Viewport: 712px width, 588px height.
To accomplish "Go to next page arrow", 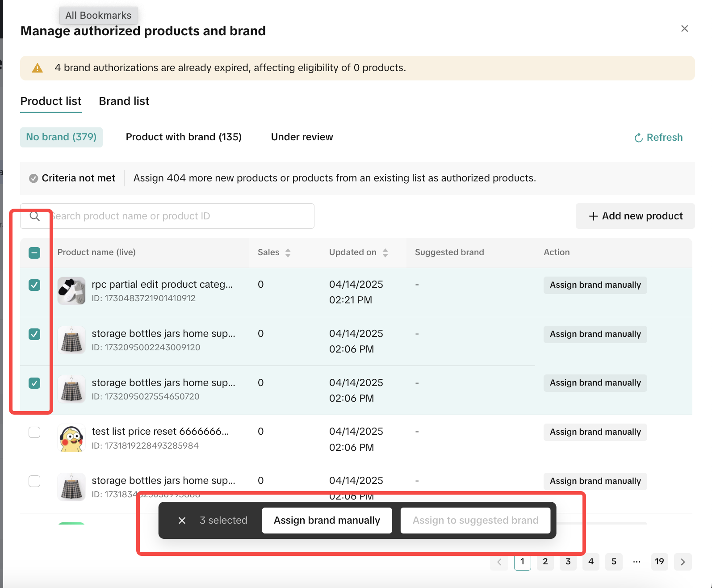I will 683,562.
